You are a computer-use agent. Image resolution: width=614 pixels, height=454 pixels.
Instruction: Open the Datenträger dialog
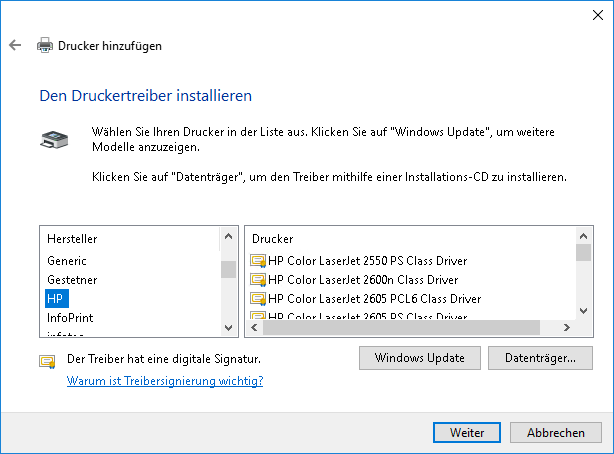(x=540, y=357)
